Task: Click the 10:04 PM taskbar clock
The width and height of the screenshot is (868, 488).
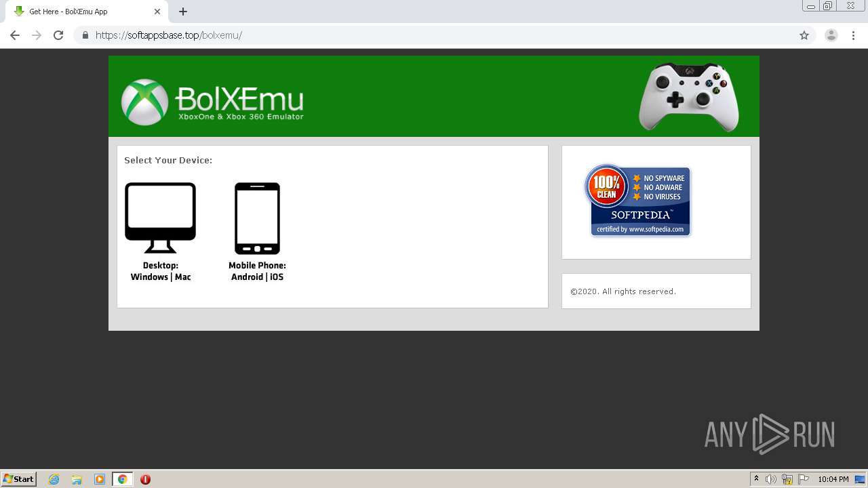Action: tap(833, 479)
